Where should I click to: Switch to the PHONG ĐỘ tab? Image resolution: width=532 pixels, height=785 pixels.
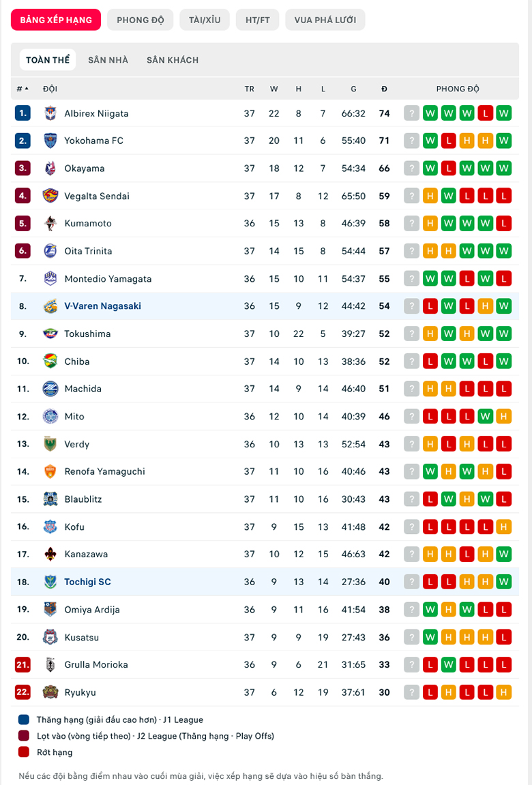click(140, 20)
